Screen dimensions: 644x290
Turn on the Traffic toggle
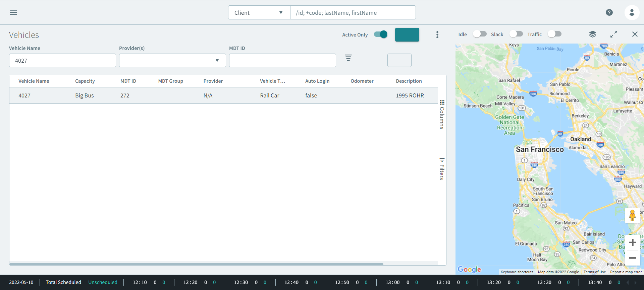tap(554, 34)
